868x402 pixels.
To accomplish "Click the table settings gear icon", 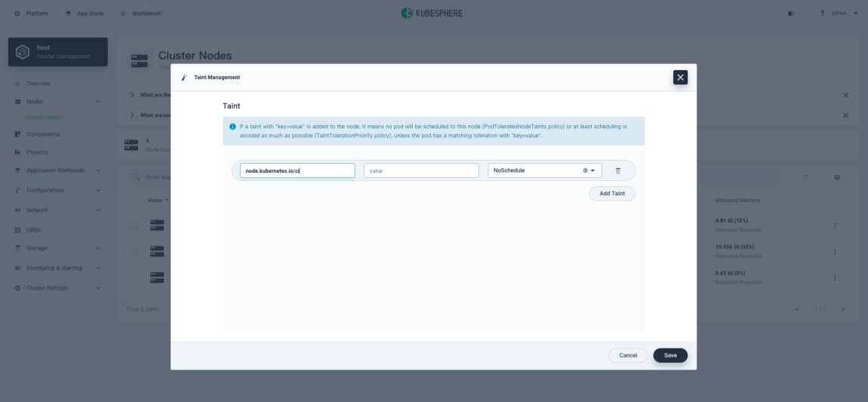I will pos(837,176).
